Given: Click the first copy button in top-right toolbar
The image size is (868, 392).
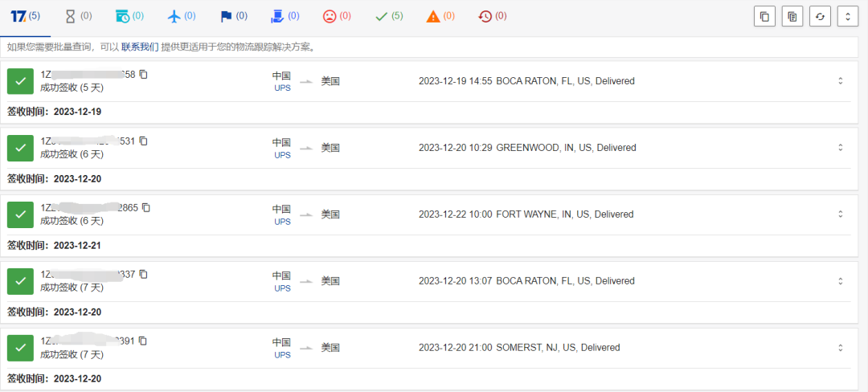Looking at the screenshot, I should (x=764, y=16).
